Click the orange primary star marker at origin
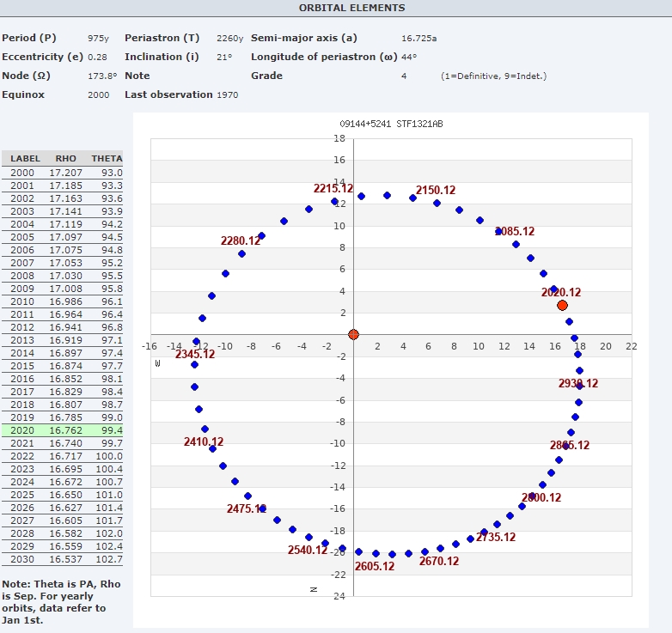Viewport: 672px width, 633px height. (x=353, y=334)
